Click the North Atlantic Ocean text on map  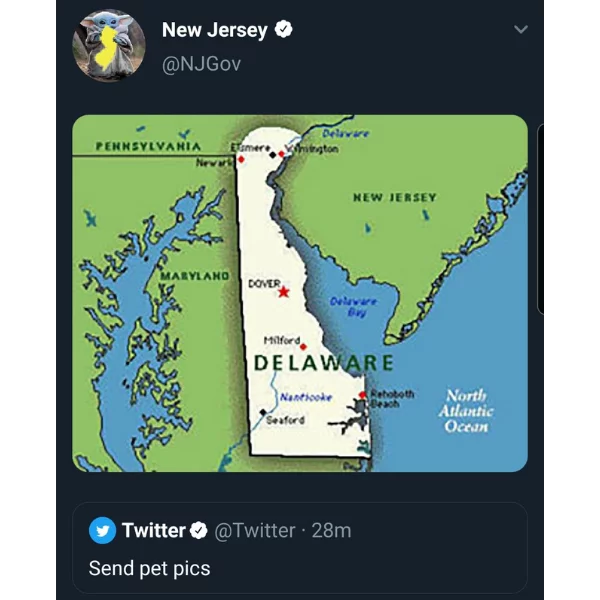(x=466, y=411)
